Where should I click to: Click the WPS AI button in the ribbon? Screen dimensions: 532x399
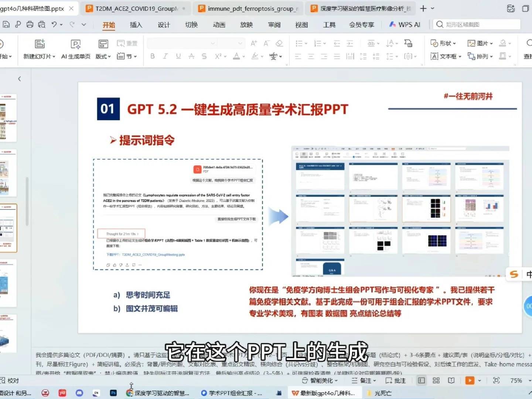coord(405,24)
